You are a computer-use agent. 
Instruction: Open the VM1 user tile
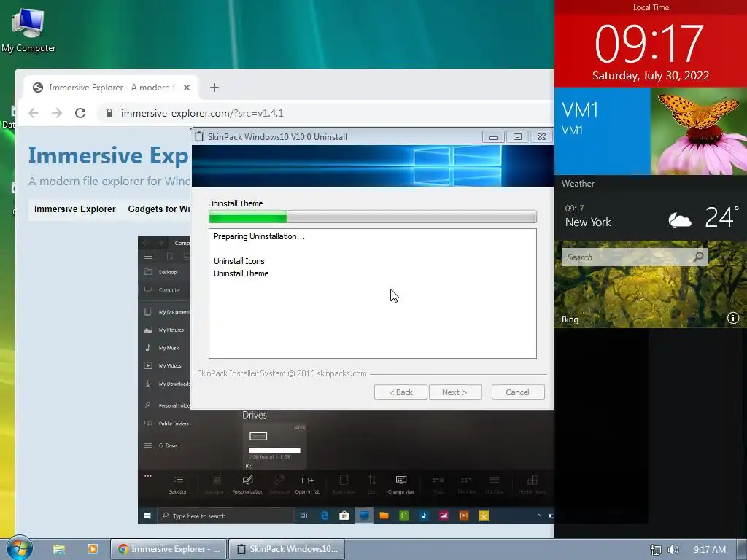click(x=603, y=131)
